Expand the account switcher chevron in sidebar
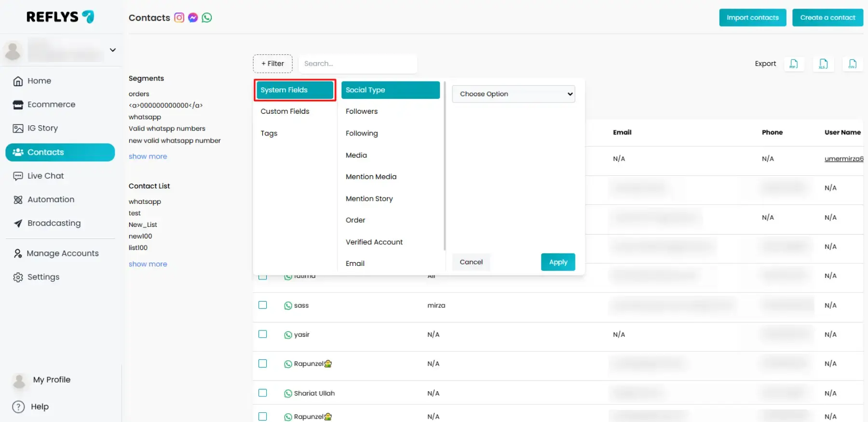The height and width of the screenshot is (422, 868). point(112,50)
